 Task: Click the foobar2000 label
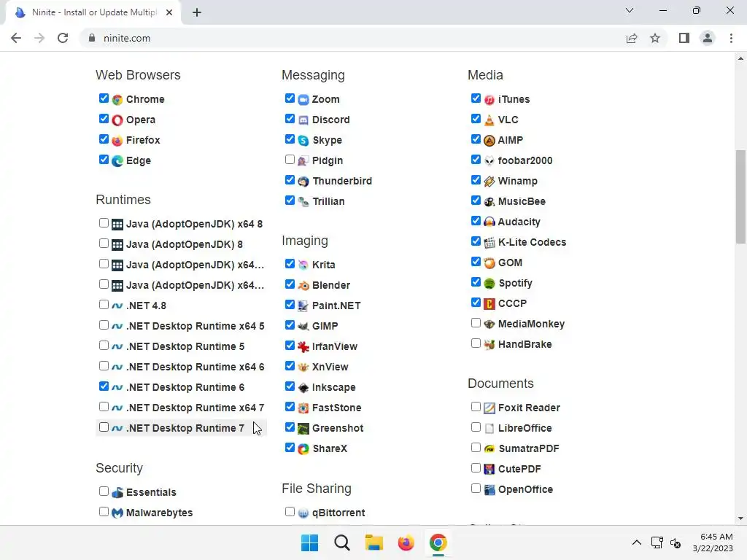[525, 161]
